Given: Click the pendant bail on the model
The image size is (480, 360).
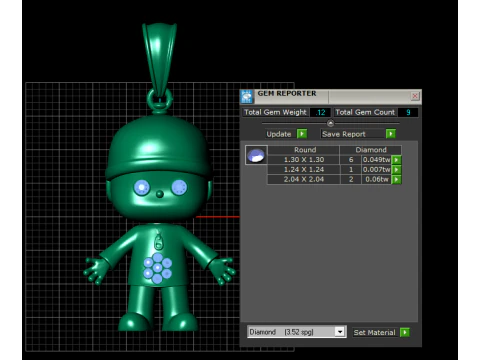Looking at the screenshot, I should click(159, 60).
